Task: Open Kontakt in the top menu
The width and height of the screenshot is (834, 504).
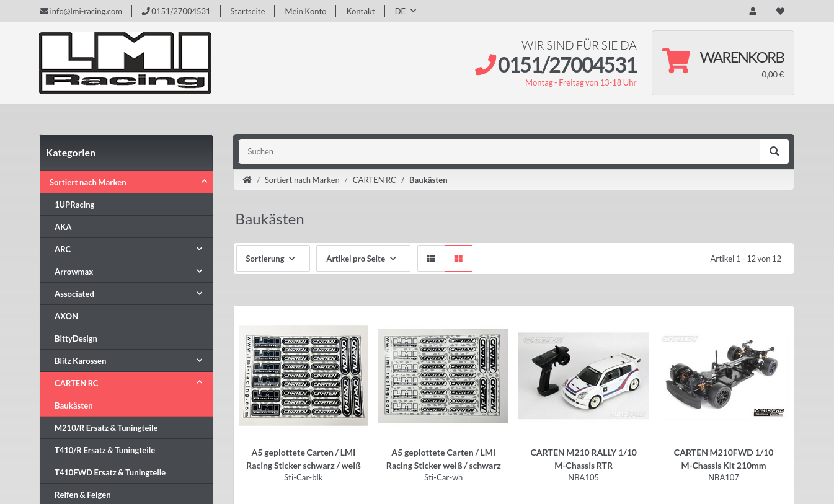Action: click(x=360, y=11)
